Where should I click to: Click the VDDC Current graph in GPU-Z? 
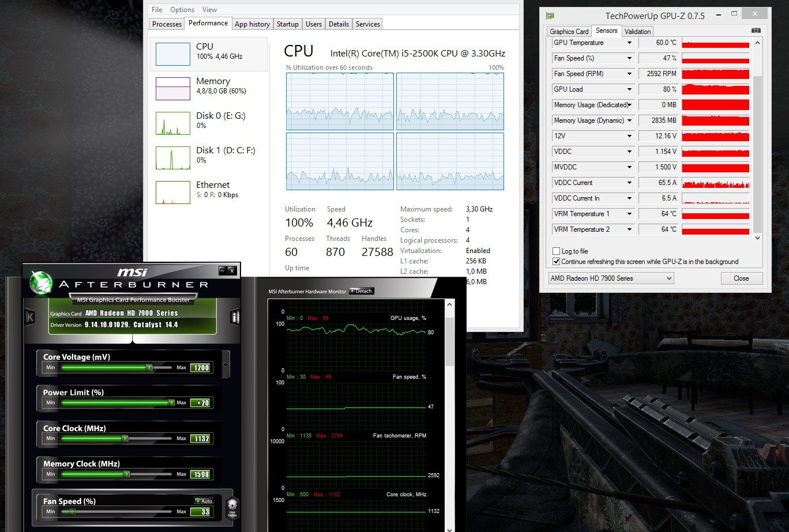coord(715,183)
